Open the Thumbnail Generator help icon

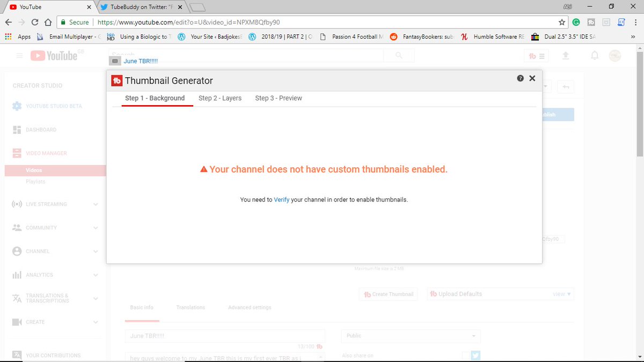tap(521, 78)
